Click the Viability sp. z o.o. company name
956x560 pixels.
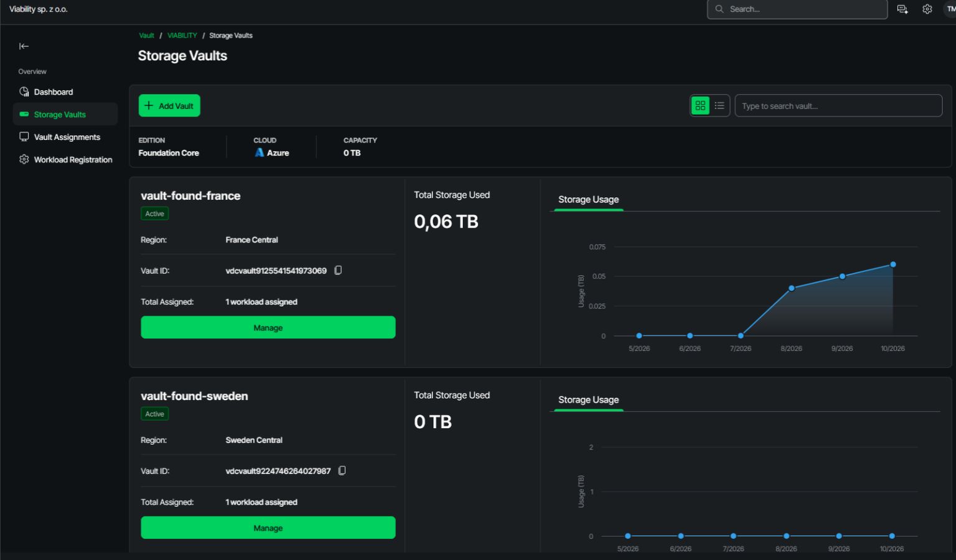(x=39, y=9)
